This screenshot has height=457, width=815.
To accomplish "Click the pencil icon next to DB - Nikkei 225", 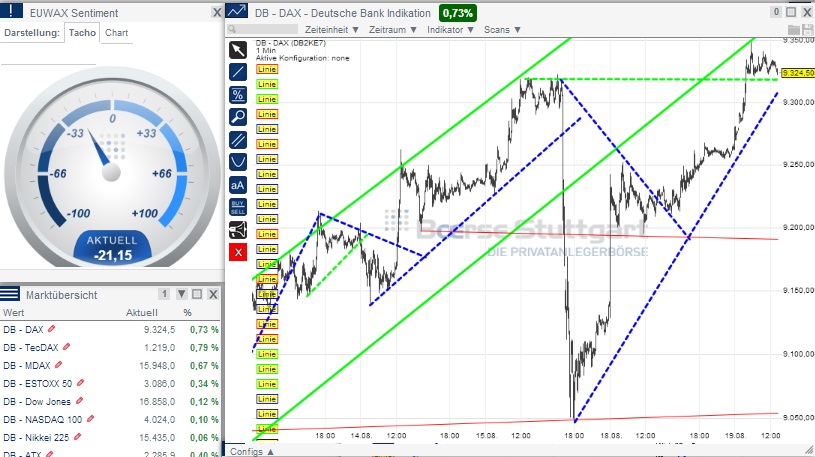I will [x=77, y=437].
